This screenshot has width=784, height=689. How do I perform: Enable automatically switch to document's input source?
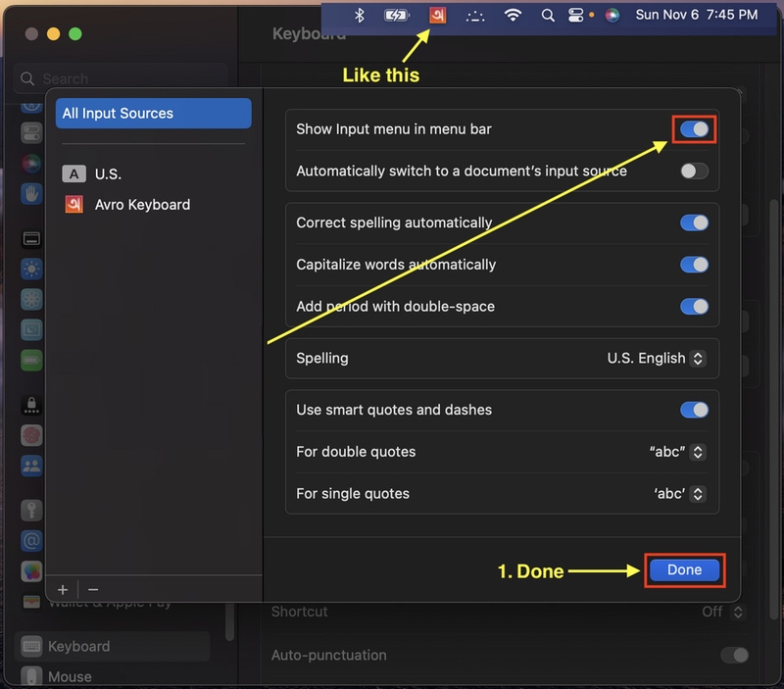click(x=694, y=171)
